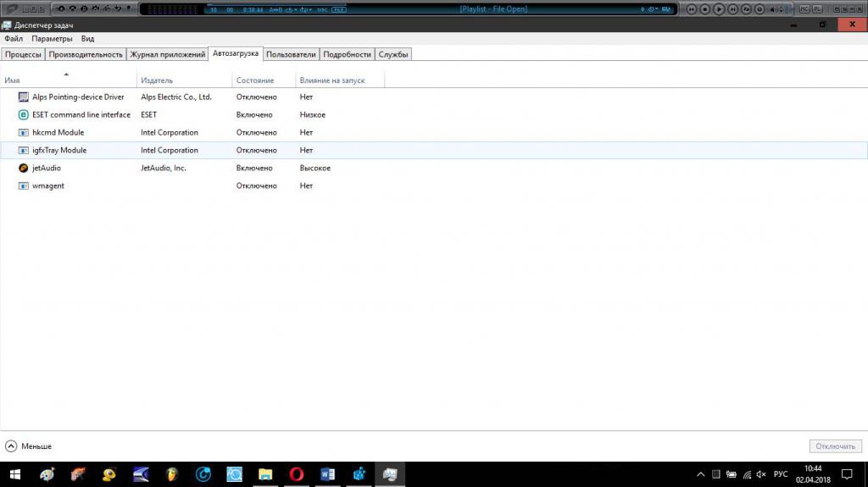Viewport: 868px width, 487px height.
Task: Click the wmagent row icon
Action: pyautogui.click(x=23, y=185)
